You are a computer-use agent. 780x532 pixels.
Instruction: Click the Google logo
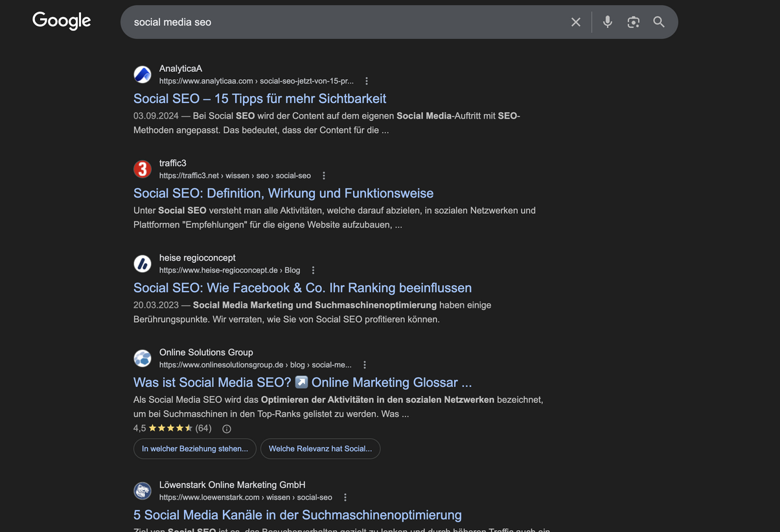pyautogui.click(x=62, y=21)
